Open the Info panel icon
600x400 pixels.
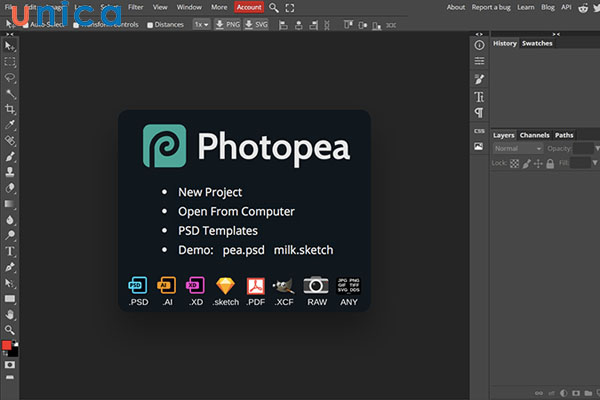coord(479,45)
